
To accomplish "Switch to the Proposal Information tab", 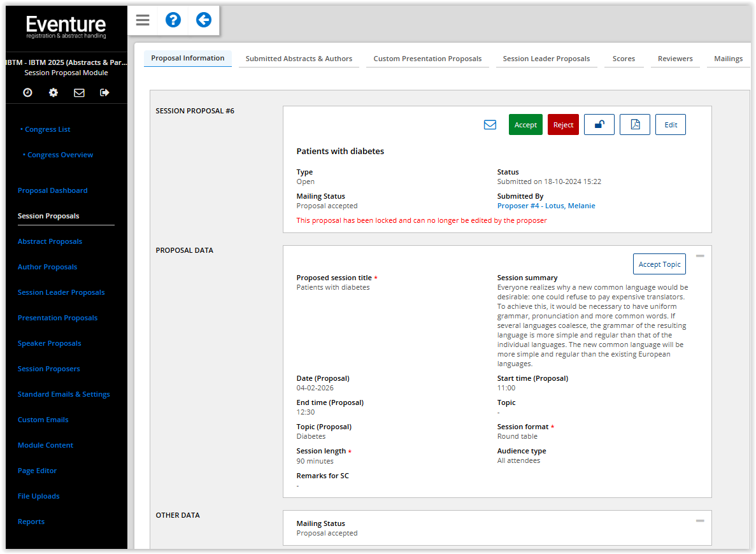I will pos(187,59).
